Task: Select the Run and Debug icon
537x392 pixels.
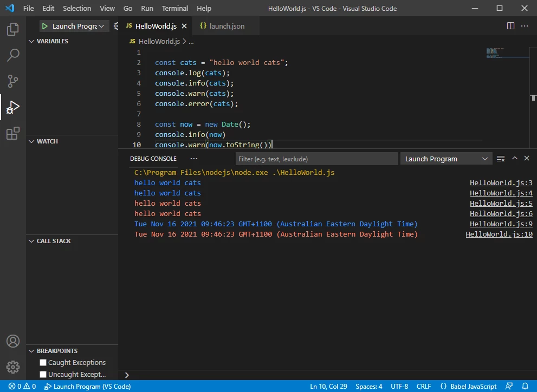Action: click(12, 107)
